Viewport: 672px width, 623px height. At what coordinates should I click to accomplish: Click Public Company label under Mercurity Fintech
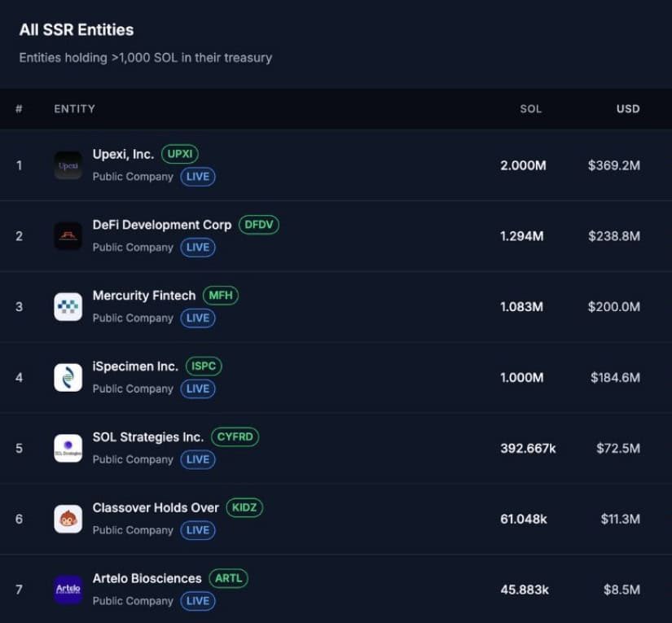coord(133,318)
